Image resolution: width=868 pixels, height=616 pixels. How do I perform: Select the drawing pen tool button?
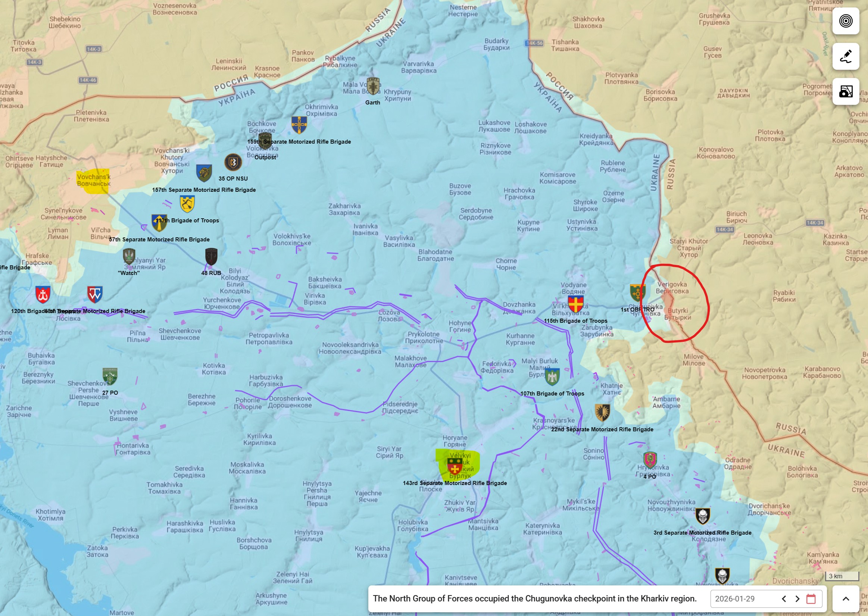click(846, 56)
